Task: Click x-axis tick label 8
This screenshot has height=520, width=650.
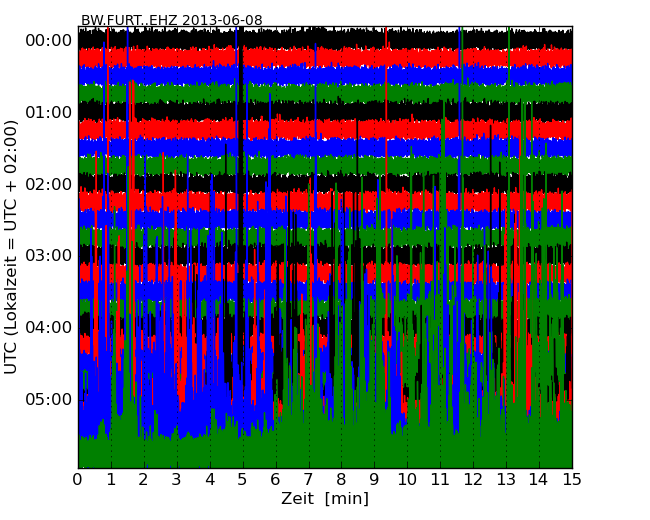Action: (x=341, y=480)
